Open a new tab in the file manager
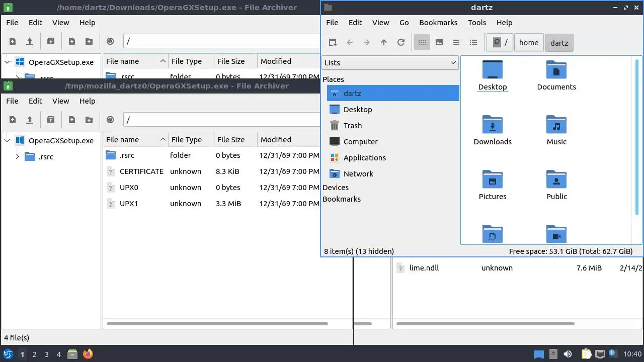Viewport: 644px width, 362px height. pos(333,42)
